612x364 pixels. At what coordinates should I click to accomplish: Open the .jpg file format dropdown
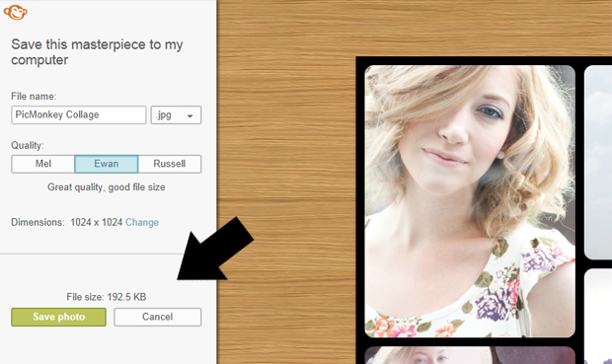pos(176,115)
